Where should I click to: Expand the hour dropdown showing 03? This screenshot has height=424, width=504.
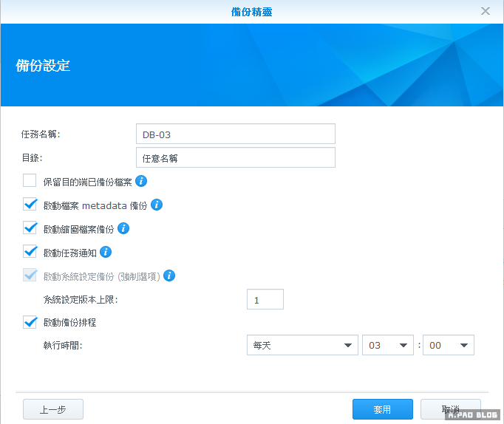pyautogui.click(x=387, y=346)
